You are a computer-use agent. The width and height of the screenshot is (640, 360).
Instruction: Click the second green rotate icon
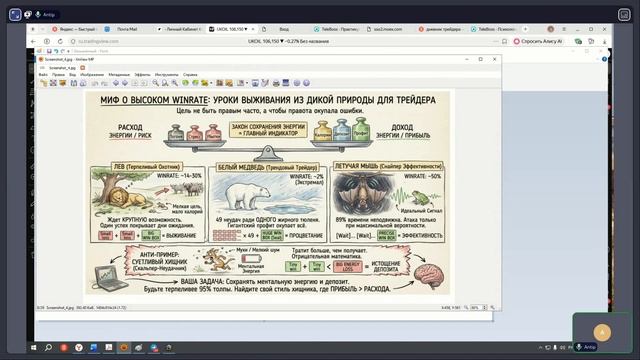click(195, 83)
